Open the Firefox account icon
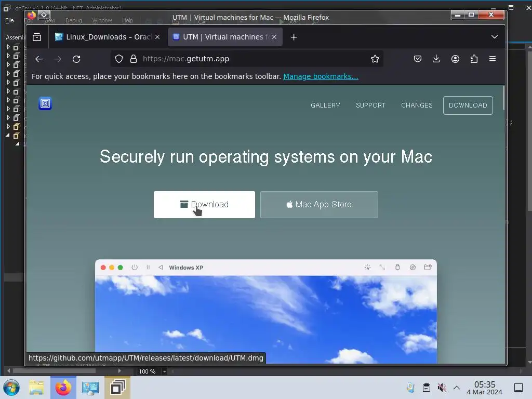 click(x=455, y=59)
